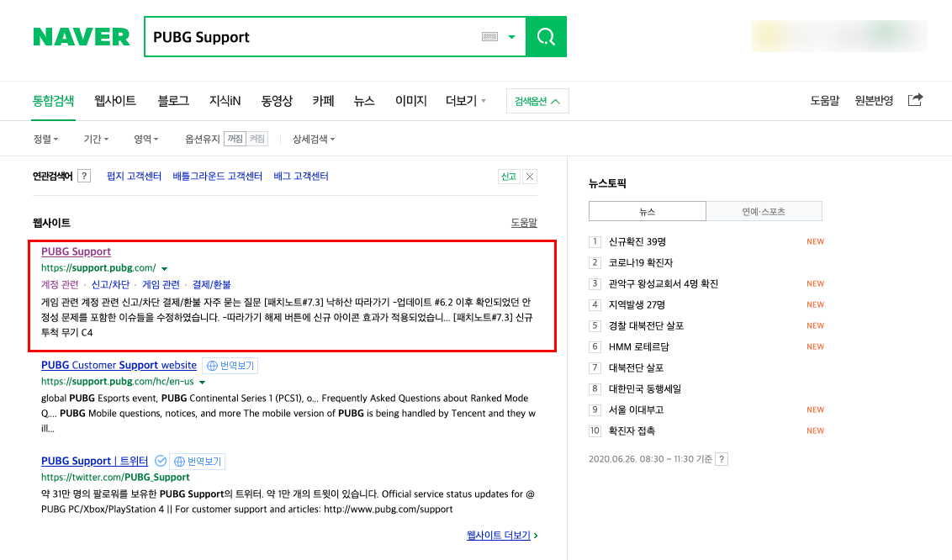
Task: Open the 카페 tab
Action: tap(323, 101)
